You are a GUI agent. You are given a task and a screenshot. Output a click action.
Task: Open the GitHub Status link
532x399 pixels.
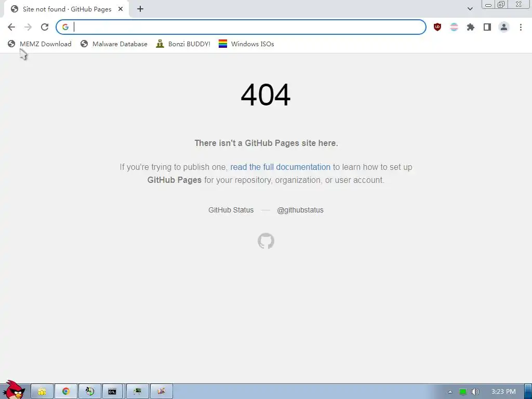(231, 210)
